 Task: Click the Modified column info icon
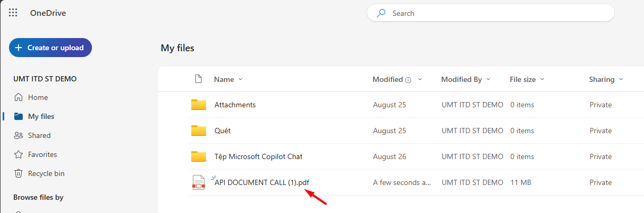tap(408, 80)
